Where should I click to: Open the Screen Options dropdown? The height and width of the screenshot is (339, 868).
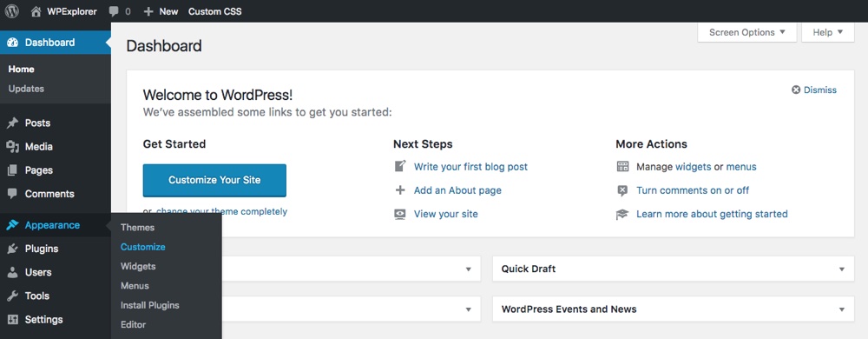(x=747, y=32)
